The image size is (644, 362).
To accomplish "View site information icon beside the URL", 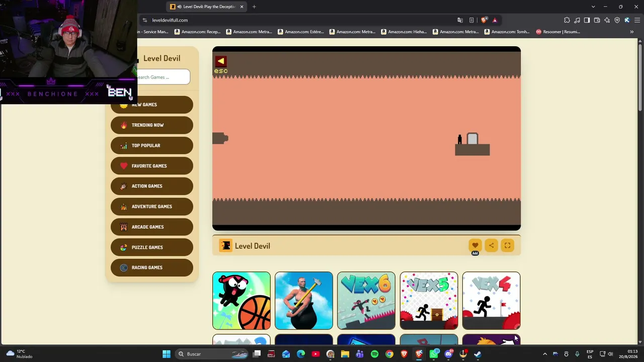I will pyautogui.click(x=145, y=20).
